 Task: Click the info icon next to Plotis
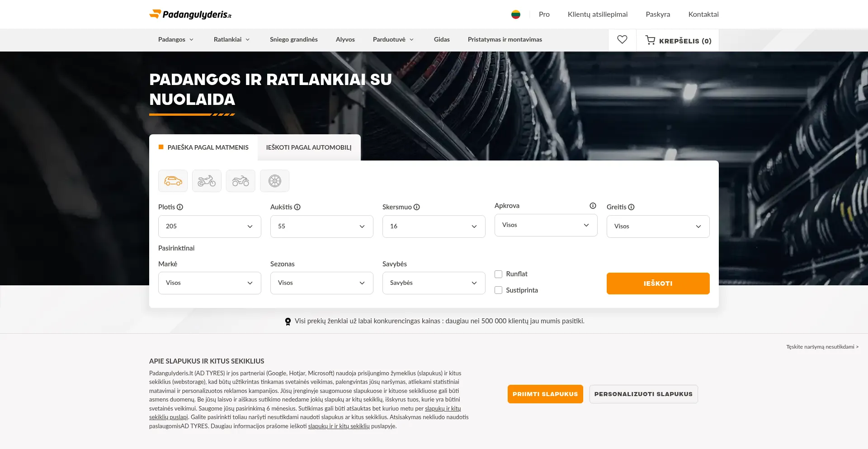pyautogui.click(x=180, y=207)
